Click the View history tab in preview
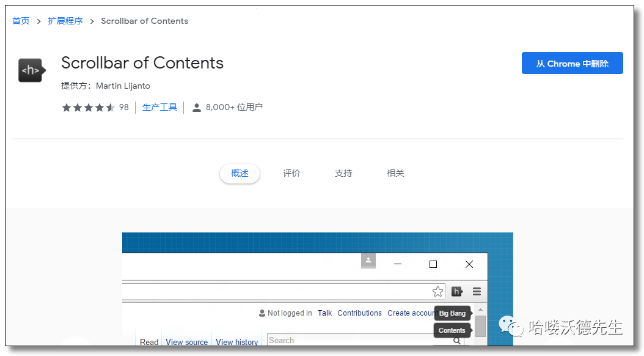 237,342
